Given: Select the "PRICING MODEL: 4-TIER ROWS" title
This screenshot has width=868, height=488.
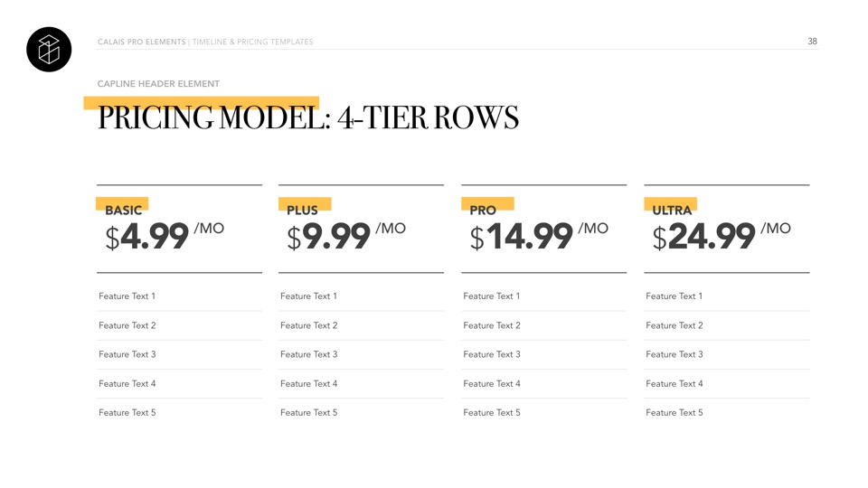Looking at the screenshot, I should pos(307,118).
